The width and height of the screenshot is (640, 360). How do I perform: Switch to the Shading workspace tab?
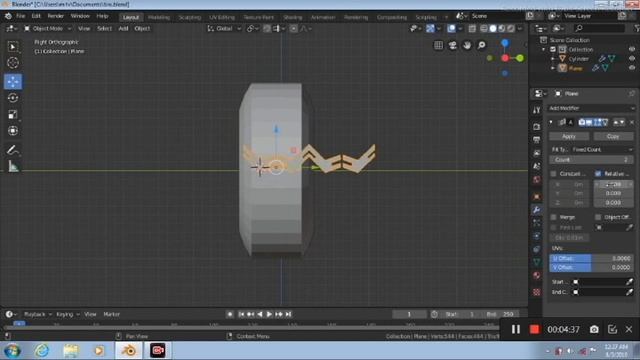(x=293, y=17)
